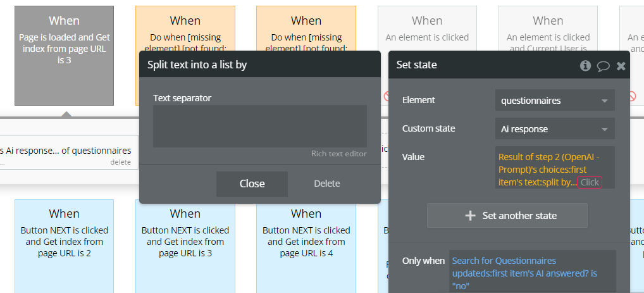Select the grey 'An element is clicked' event
The height and width of the screenshot is (293, 644).
coord(427,37)
